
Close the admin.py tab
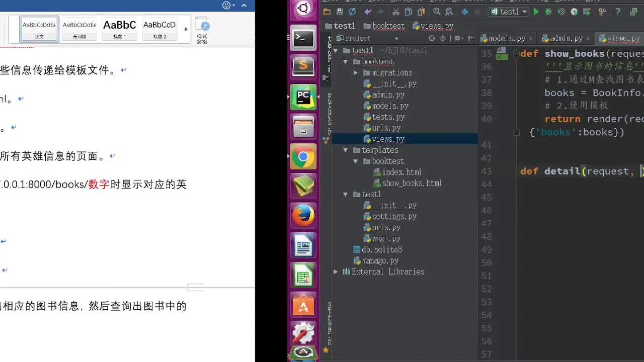click(x=588, y=38)
